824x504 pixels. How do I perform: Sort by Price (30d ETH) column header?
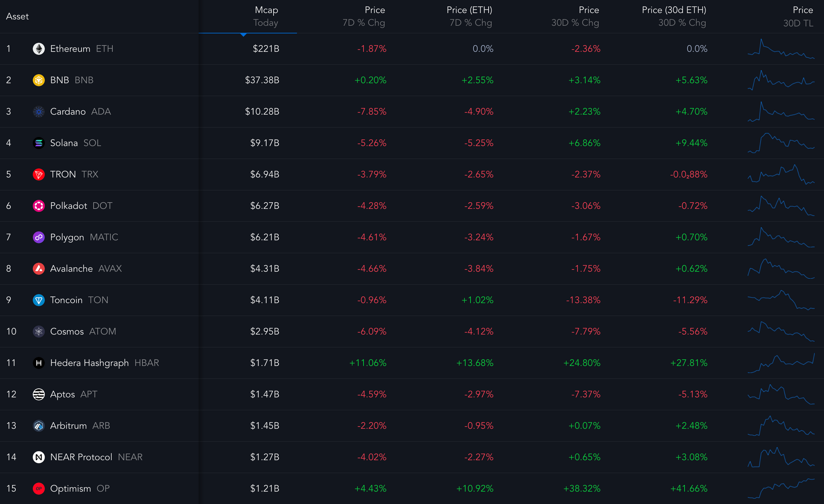tap(674, 16)
